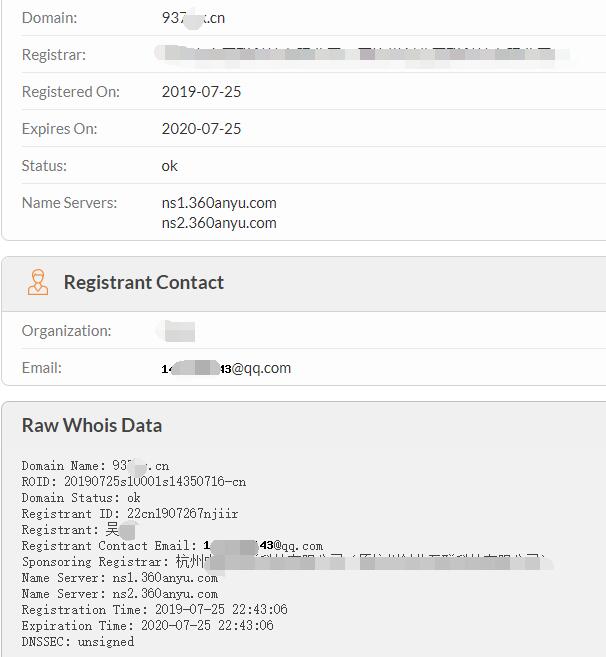Screen dimensions: 606x657
Task: Click the ns2.360anyu.com name server entry
Action: click(x=219, y=223)
